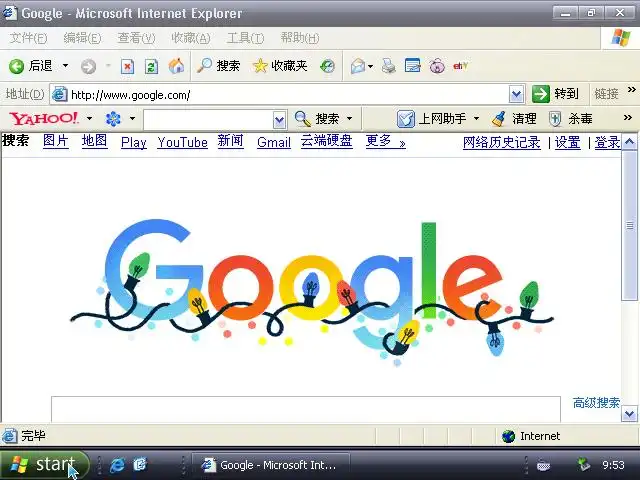The width and height of the screenshot is (640, 480).
Task: Click the 更多 » more link
Action: click(385, 141)
